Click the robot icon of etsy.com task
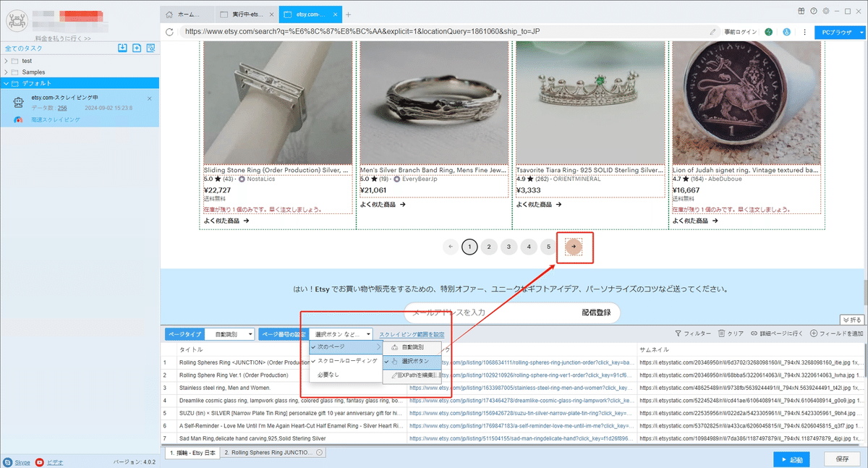Viewport: 868px width, 468px height. coord(19,103)
